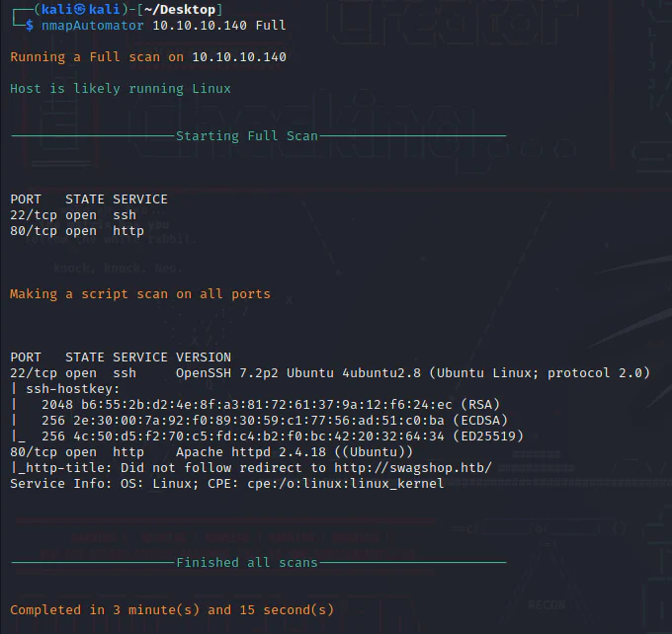672x634 pixels.
Task: Click 'Host is likely running Linux' text
Action: coord(121,89)
